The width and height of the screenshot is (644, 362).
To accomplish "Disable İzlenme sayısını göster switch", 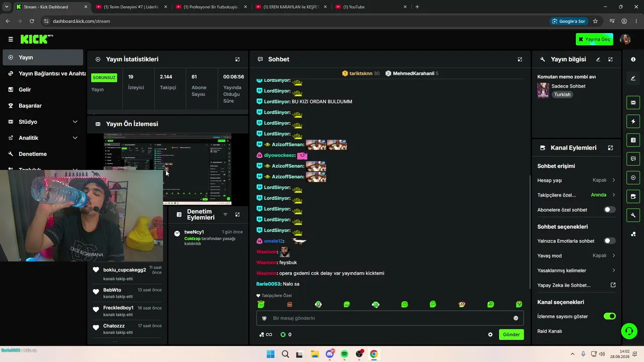I will pyautogui.click(x=609, y=316).
